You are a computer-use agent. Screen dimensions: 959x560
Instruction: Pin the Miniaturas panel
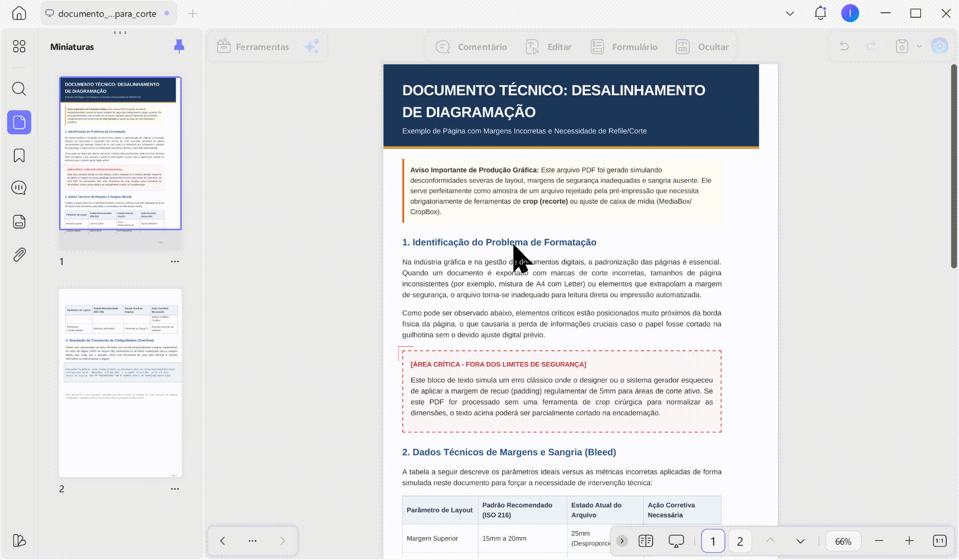[x=179, y=46]
